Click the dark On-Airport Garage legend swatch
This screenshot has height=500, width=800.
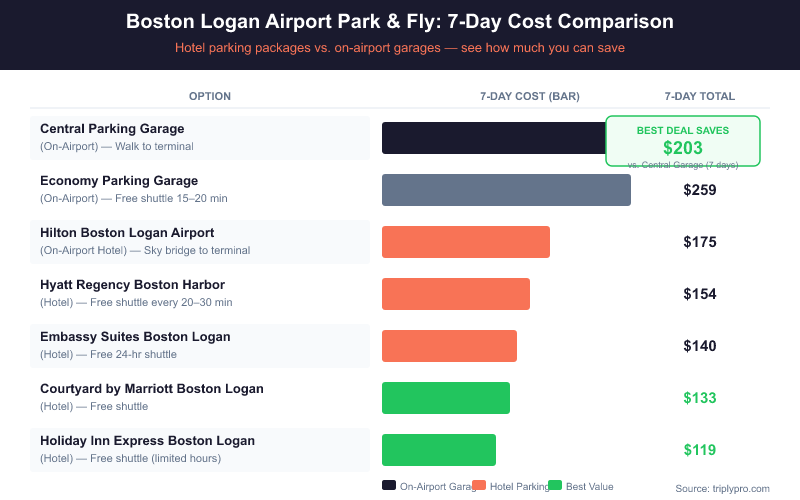click(x=389, y=486)
